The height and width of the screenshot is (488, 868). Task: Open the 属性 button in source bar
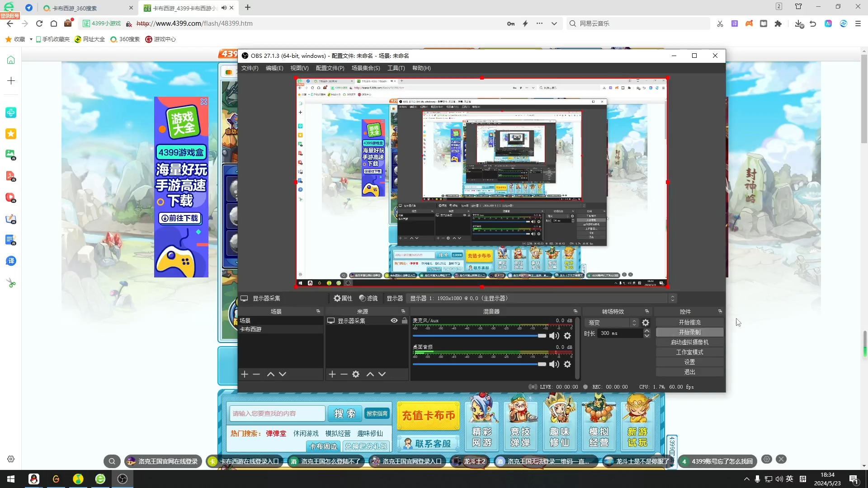click(343, 298)
